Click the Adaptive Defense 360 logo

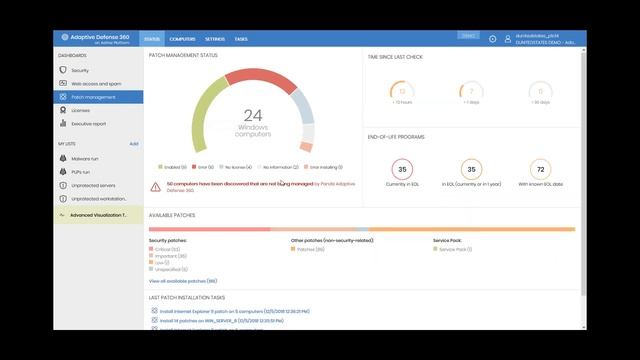pos(96,39)
